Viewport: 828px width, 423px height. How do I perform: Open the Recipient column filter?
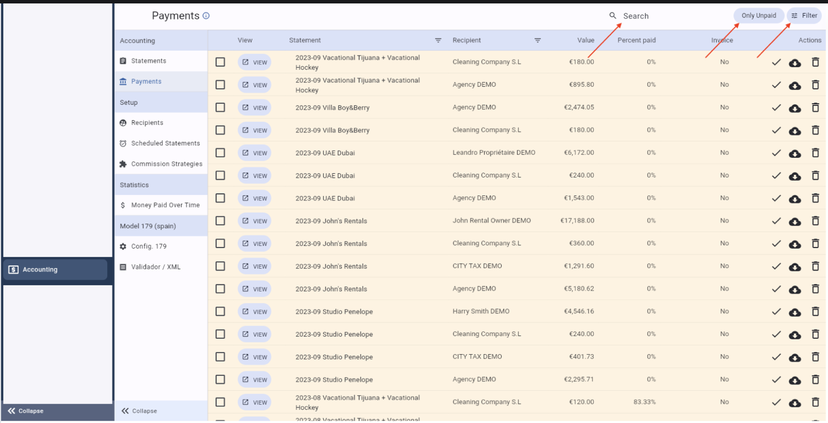point(538,40)
